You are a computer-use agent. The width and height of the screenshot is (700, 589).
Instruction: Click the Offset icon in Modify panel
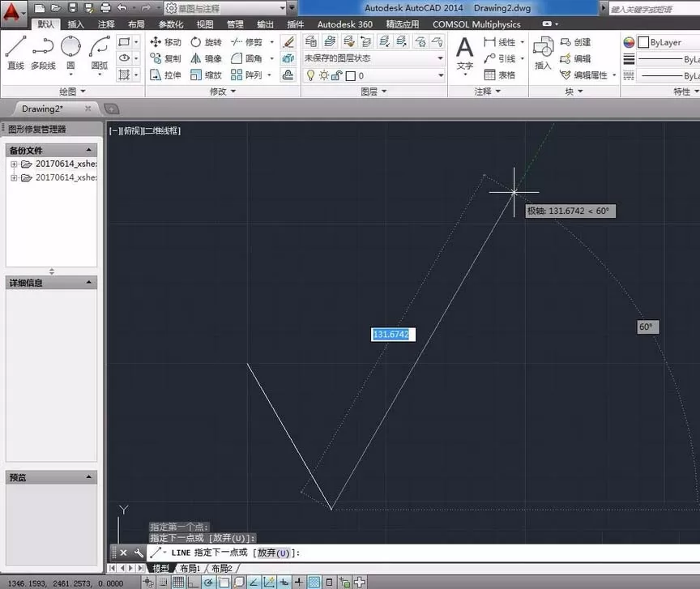pos(288,75)
